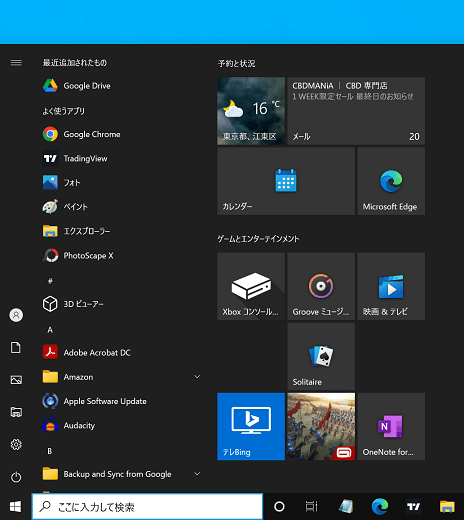Open Backup and Sync from Google folder
This screenshot has height=520, width=464.
click(122, 474)
